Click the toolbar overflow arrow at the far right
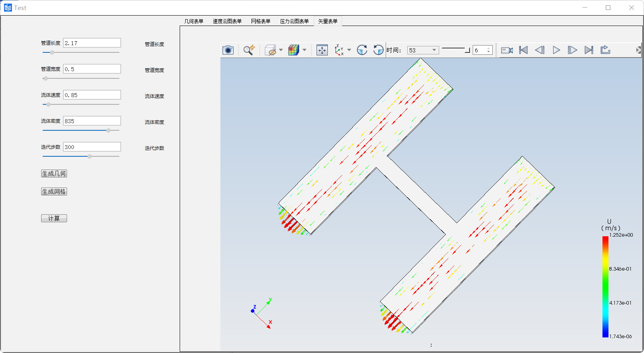 coord(638,50)
